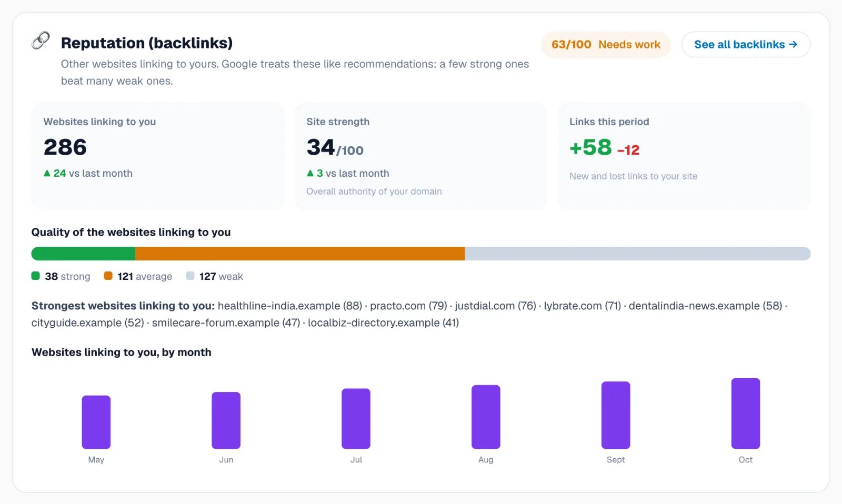Select the Oct bar in monthly chart
The width and height of the screenshot is (842, 504).
click(x=746, y=414)
